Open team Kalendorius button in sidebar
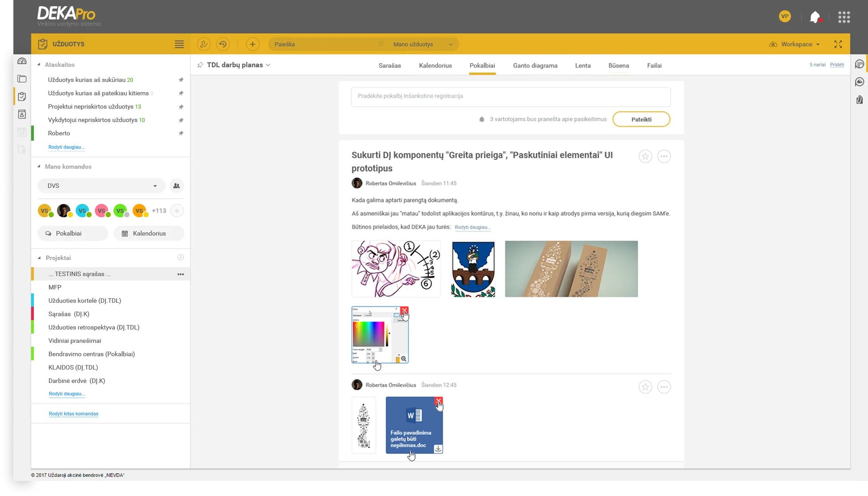Viewport: 868px width, 496px height. 149,233
